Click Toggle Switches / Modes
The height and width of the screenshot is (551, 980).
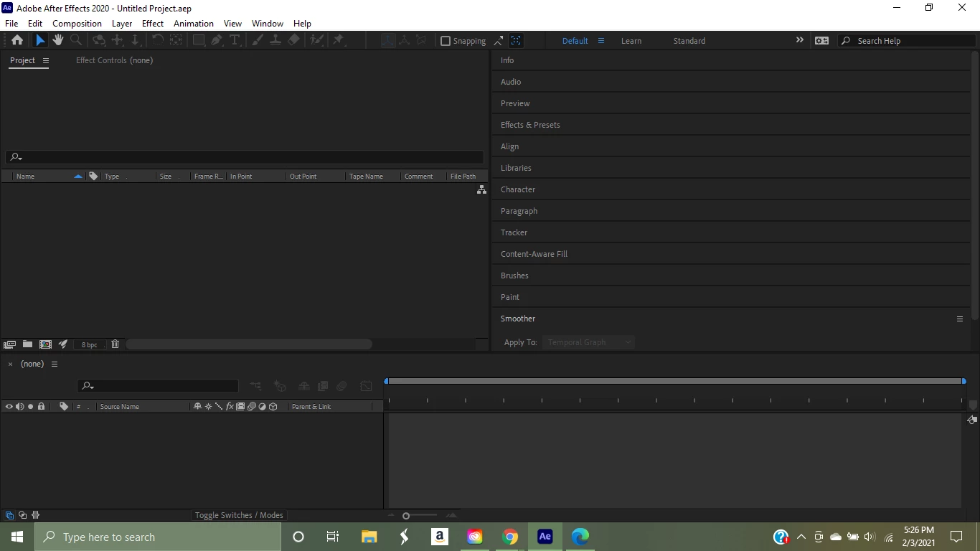tap(239, 515)
